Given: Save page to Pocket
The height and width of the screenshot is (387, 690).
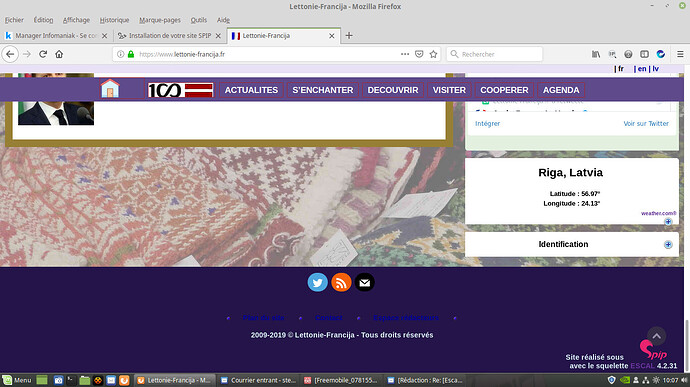Looking at the screenshot, I should click(419, 54).
